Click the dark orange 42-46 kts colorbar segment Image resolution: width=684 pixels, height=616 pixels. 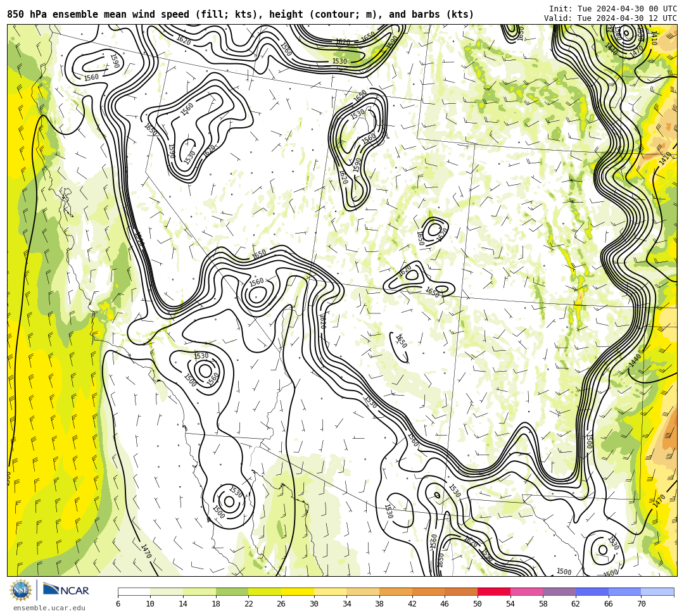[428, 591]
